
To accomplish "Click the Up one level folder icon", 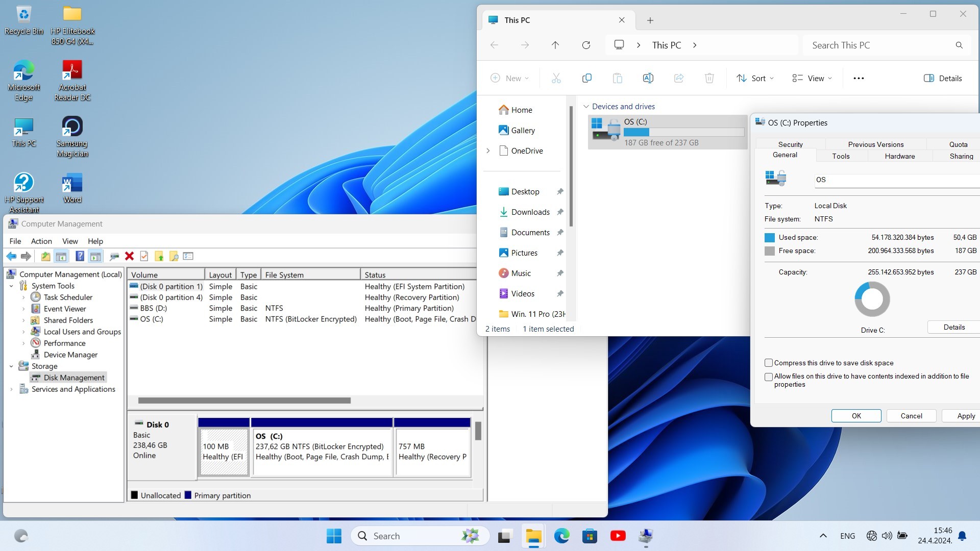I will [x=45, y=256].
